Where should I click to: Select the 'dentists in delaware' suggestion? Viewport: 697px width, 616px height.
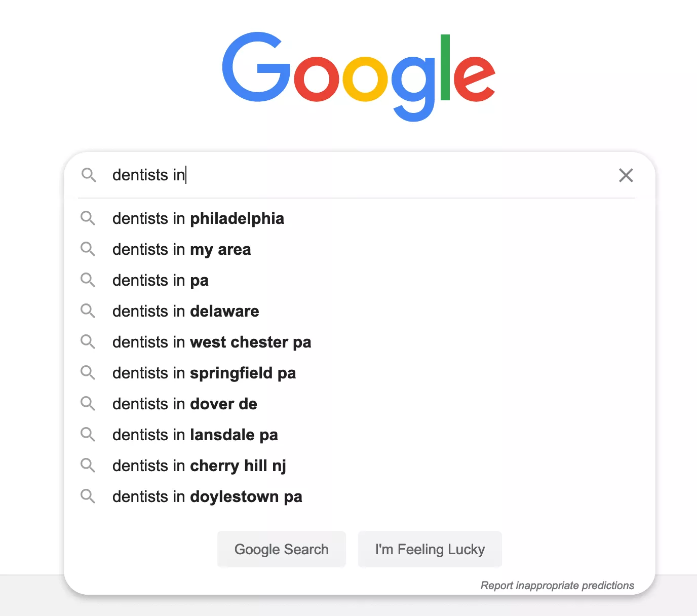185,311
